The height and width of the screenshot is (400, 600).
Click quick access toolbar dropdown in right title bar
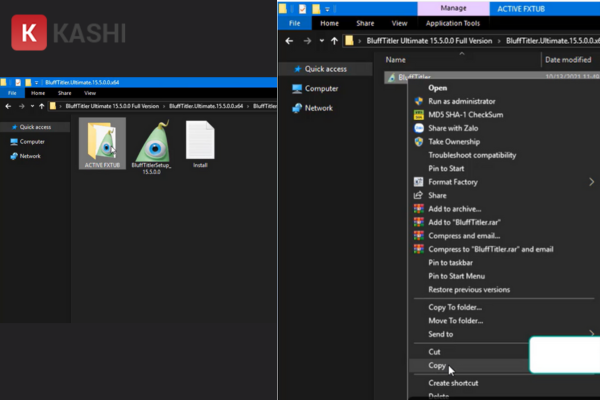(327, 9)
